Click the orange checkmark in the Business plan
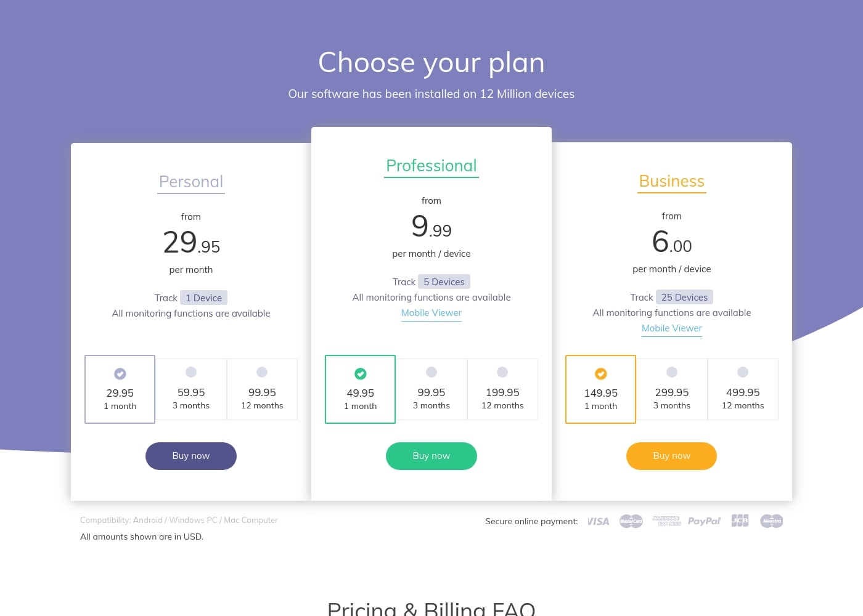The image size is (863, 616). 600,373
